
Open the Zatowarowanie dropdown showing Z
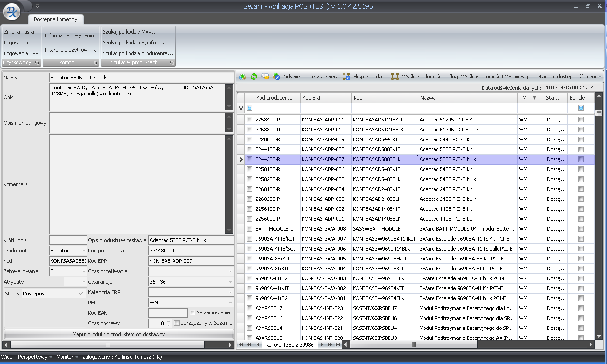84,271
